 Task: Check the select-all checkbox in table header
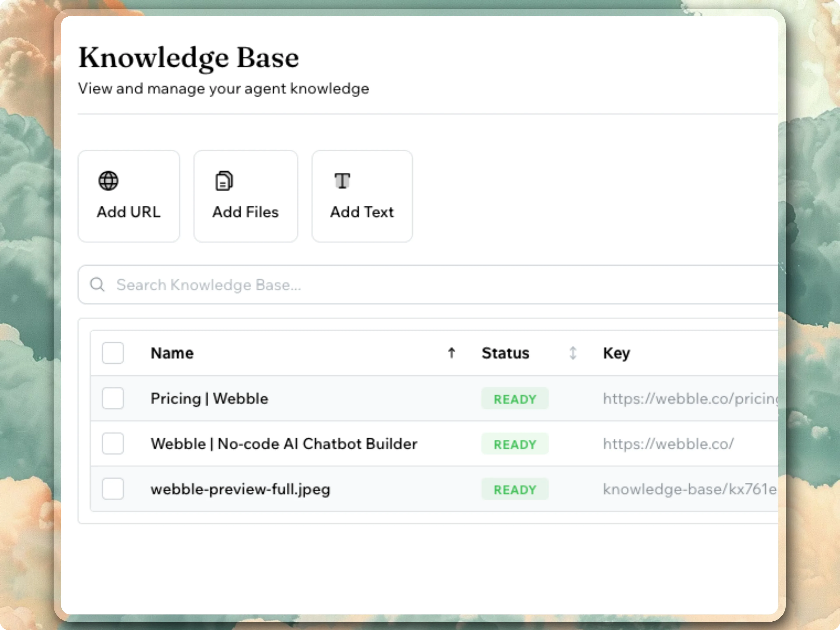coord(113,353)
